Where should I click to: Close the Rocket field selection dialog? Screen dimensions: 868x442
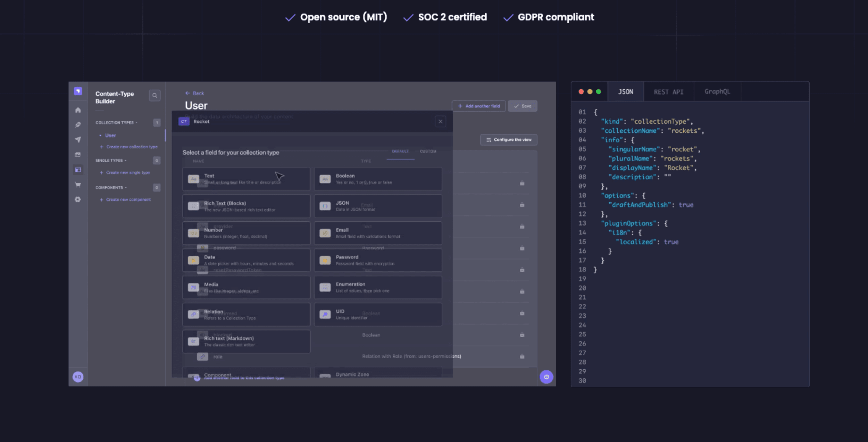click(x=440, y=122)
